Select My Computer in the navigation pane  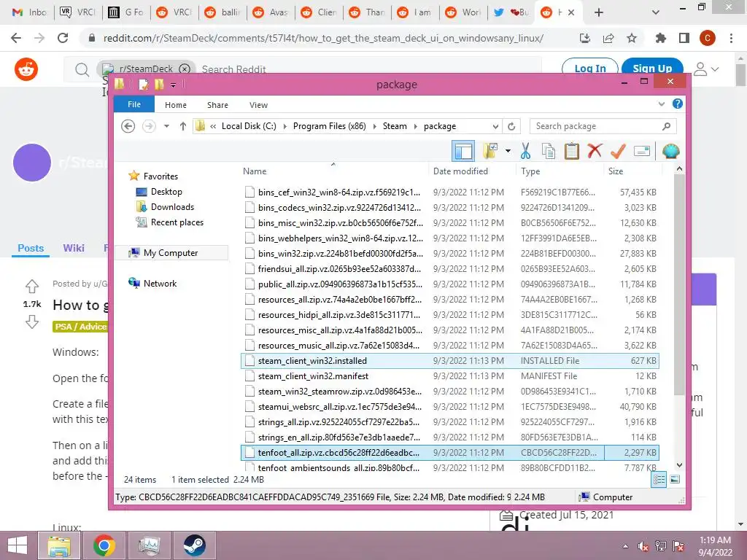171,253
